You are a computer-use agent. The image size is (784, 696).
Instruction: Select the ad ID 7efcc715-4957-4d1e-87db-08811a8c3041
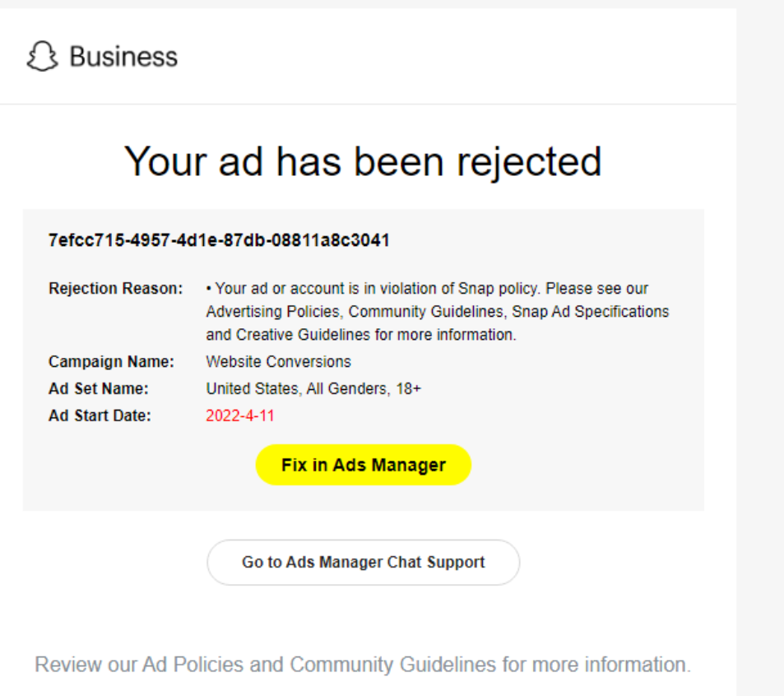(219, 240)
